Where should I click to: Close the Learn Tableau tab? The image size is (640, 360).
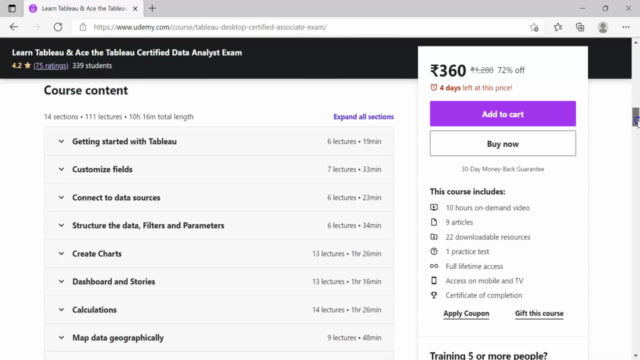tap(135, 9)
